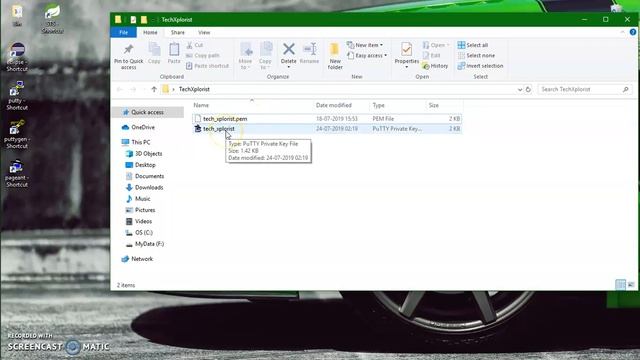Screen dimensions: 640x360
Task: Open Music in navigation pane
Action: (x=142, y=199)
